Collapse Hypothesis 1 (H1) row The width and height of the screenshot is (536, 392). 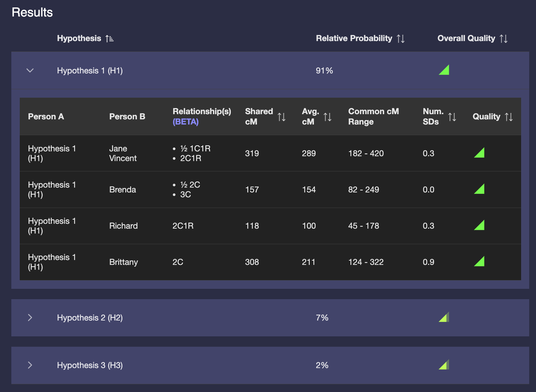30,71
